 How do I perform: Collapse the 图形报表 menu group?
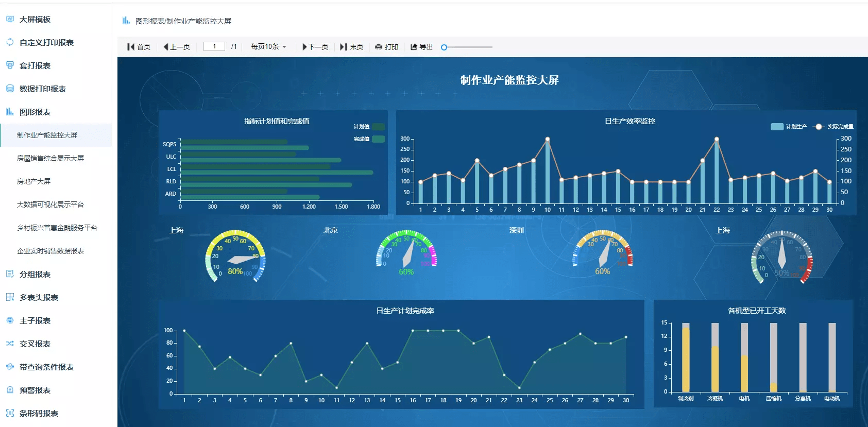click(35, 112)
